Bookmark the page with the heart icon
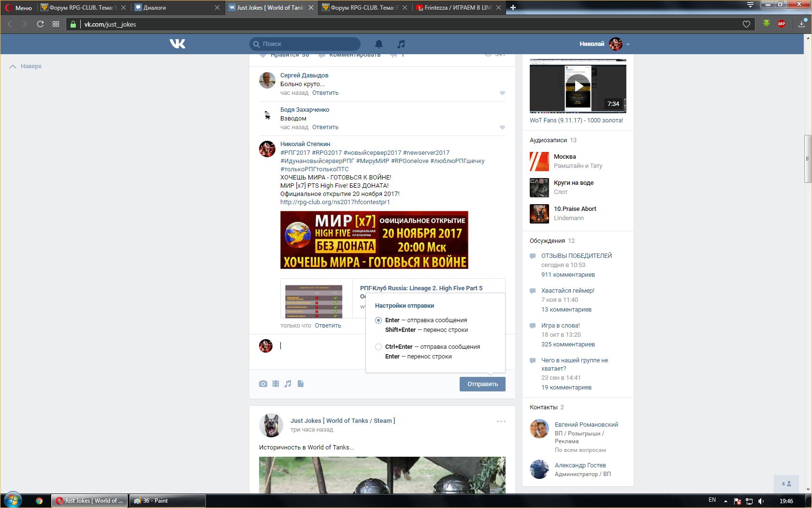812x508 pixels. click(746, 24)
